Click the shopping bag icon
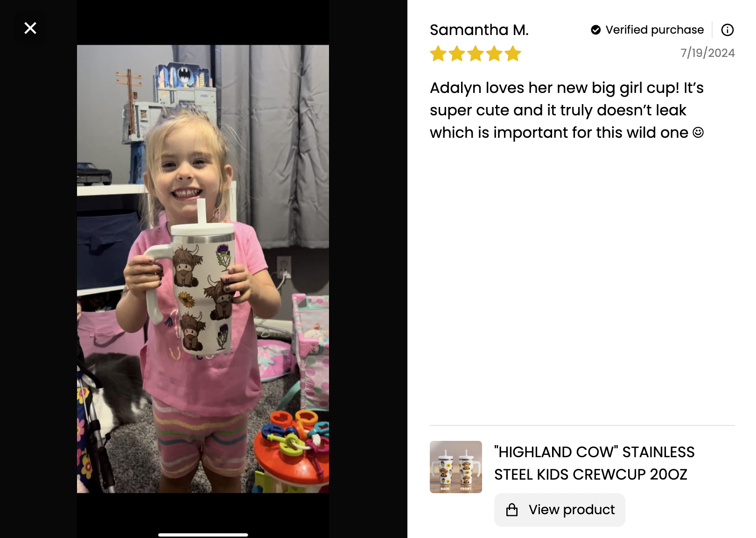 coord(512,510)
